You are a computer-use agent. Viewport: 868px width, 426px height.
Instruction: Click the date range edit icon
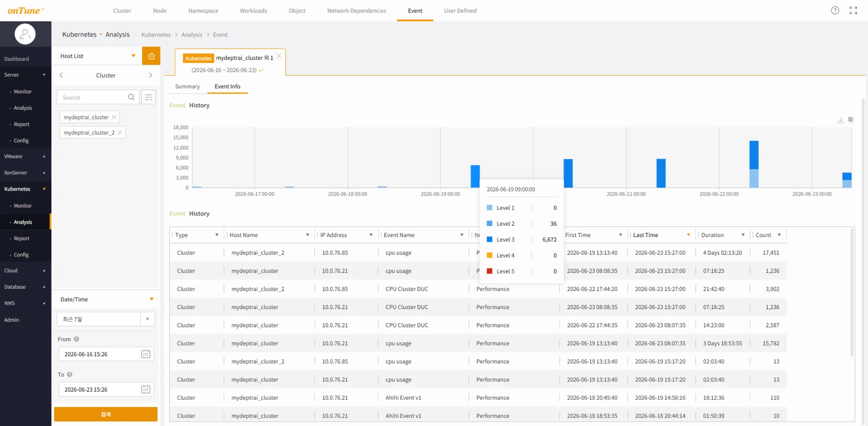coord(261,70)
